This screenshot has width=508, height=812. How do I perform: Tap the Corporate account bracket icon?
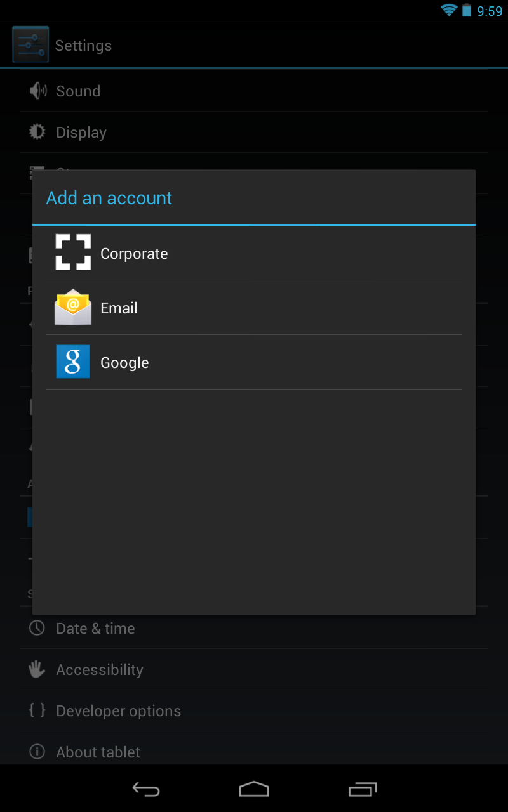point(73,252)
